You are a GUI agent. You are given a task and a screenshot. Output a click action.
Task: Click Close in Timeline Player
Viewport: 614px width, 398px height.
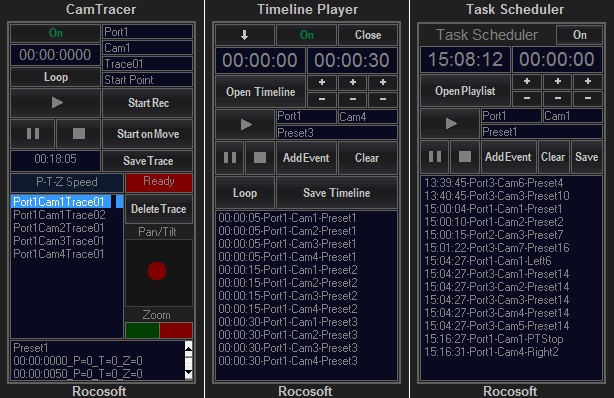coord(368,35)
